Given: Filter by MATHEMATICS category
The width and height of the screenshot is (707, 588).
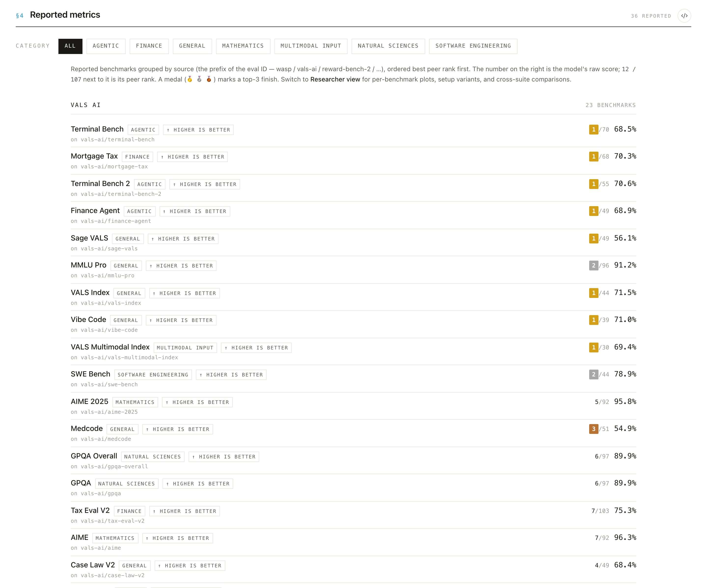Looking at the screenshot, I should (243, 46).
